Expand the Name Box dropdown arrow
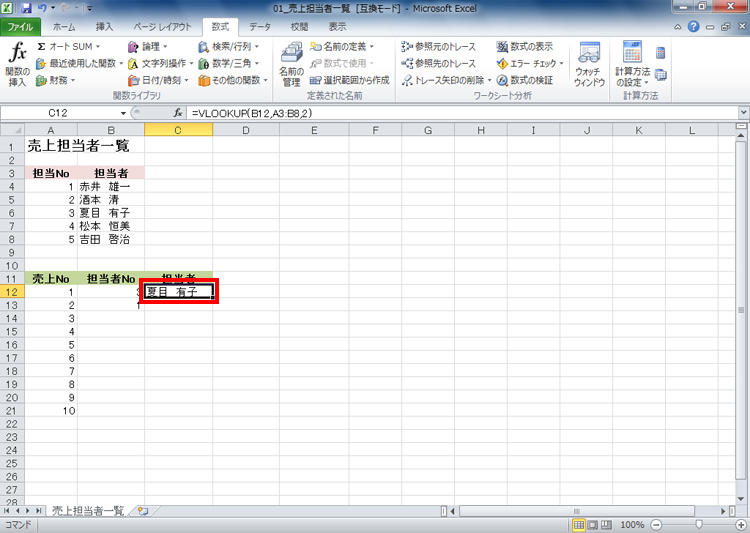 point(123,113)
